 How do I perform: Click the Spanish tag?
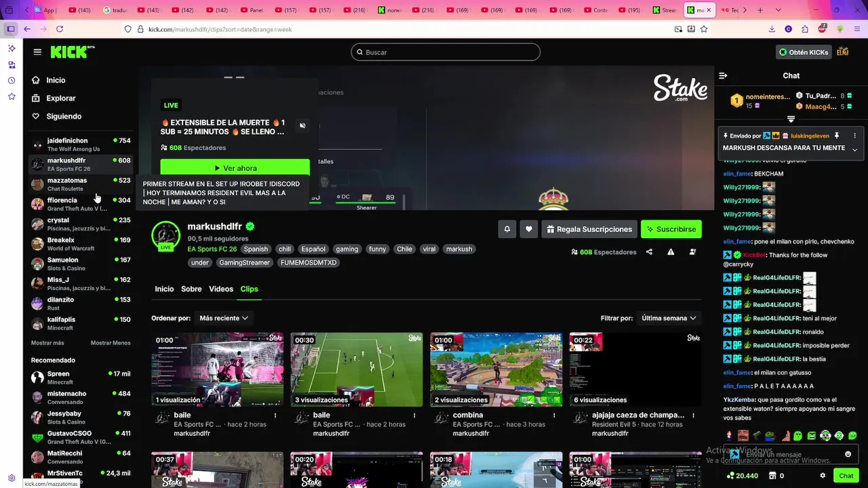(256, 249)
